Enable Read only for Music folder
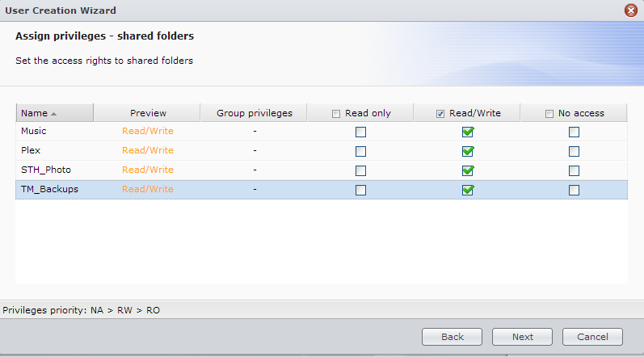644x357 pixels. click(x=360, y=132)
